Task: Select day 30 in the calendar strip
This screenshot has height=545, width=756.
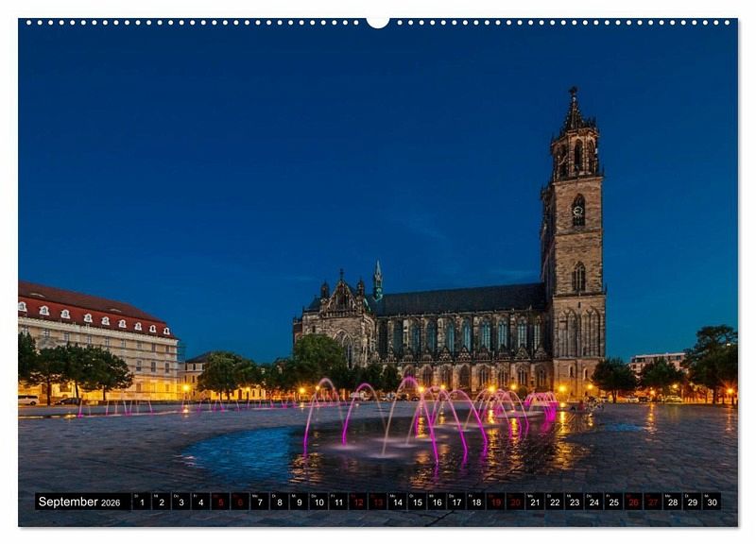Action: click(713, 502)
